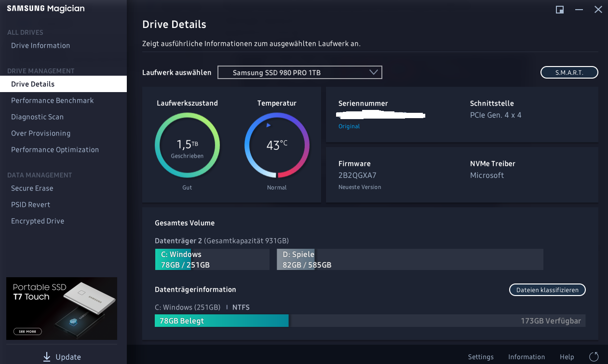Select the D: Spiele partition bar

tap(410, 259)
